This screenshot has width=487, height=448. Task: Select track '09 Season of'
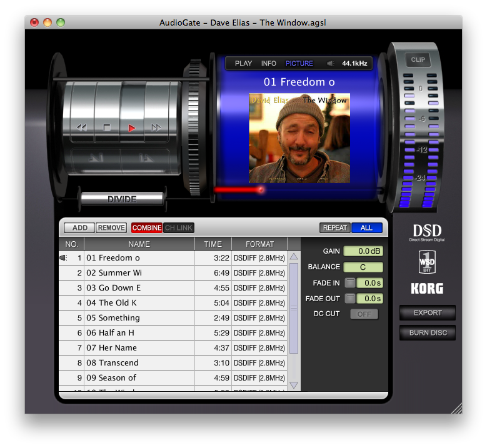point(173,378)
